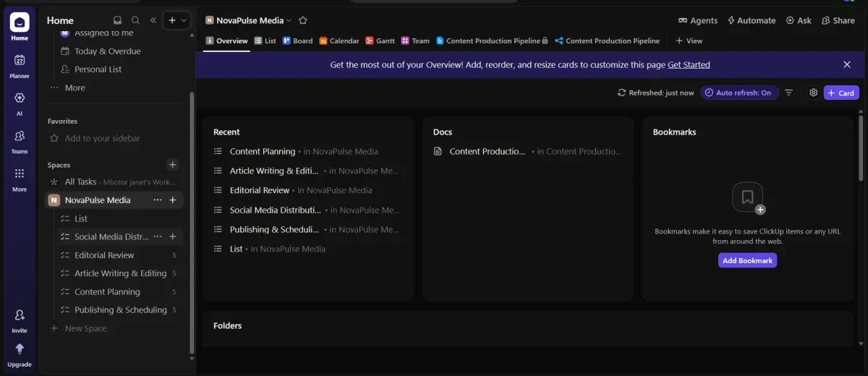Collapse the sidebar with double chevron icon
The image size is (868, 376).
[153, 20]
